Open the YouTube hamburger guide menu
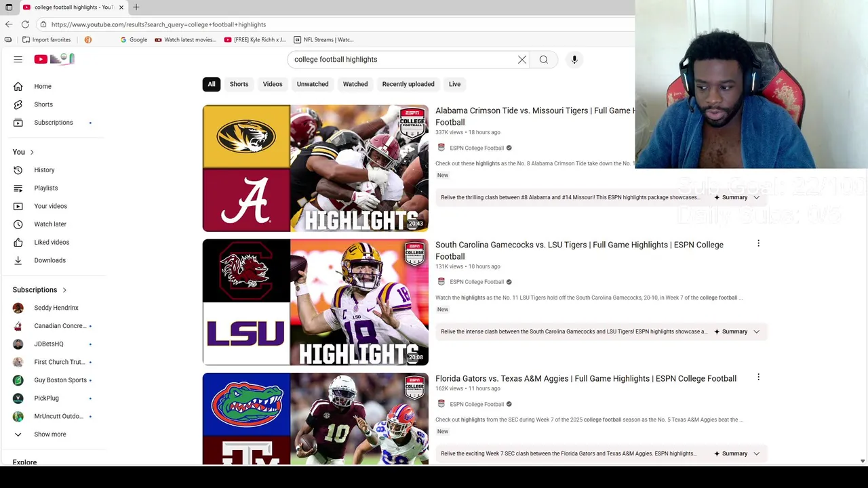This screenshot has width=868, height=488. pyautogui.click(x=18, y=60)
